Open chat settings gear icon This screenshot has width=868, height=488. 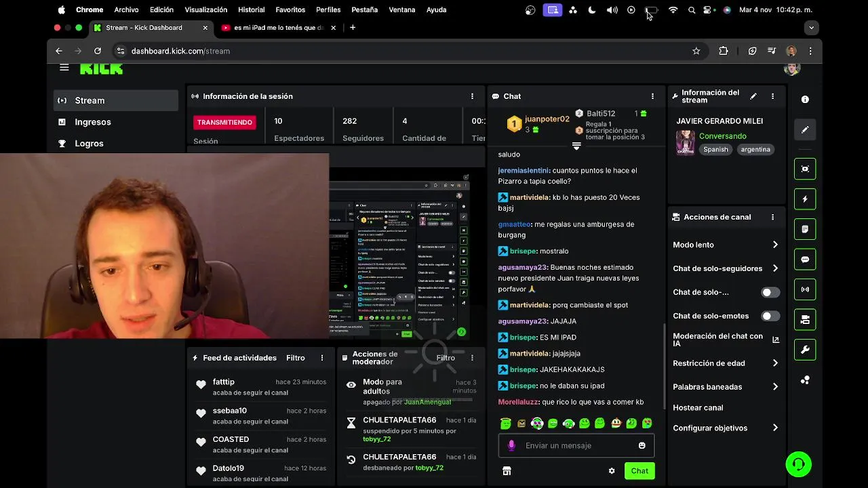[612, 471]
